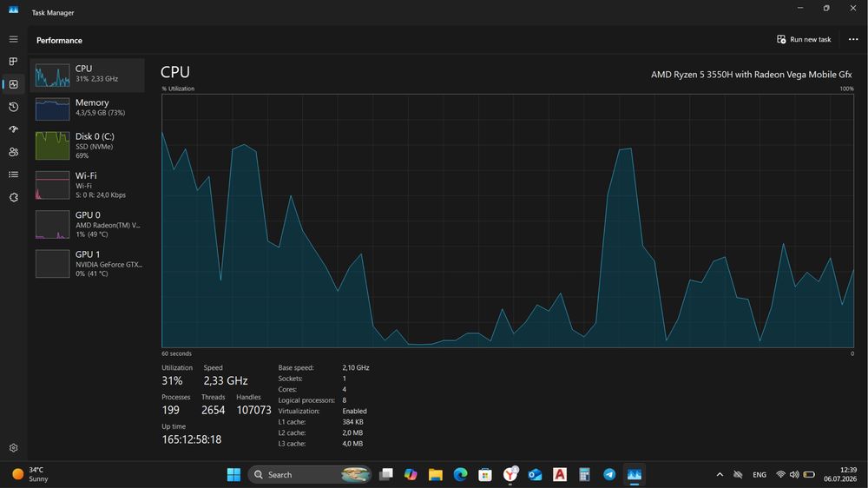Select Disk 0 (C:) performance item
The image size is (868, 488).
pyautogui.click(x=88, y=146)
